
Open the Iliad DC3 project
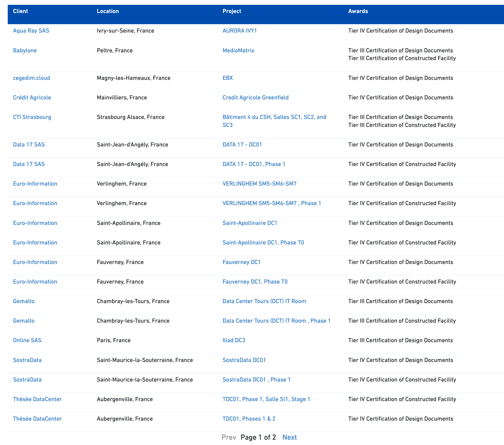click(234, 341)
